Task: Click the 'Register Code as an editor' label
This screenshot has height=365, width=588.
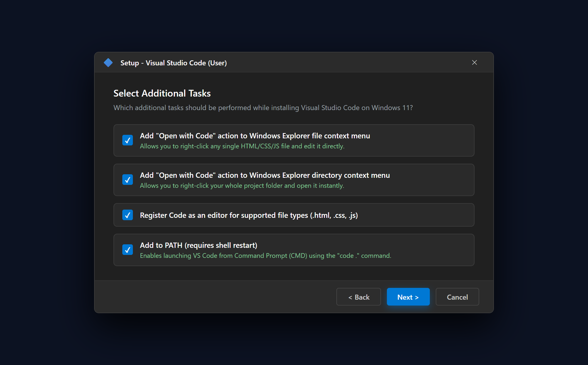Action: click(x=249, y=215)
